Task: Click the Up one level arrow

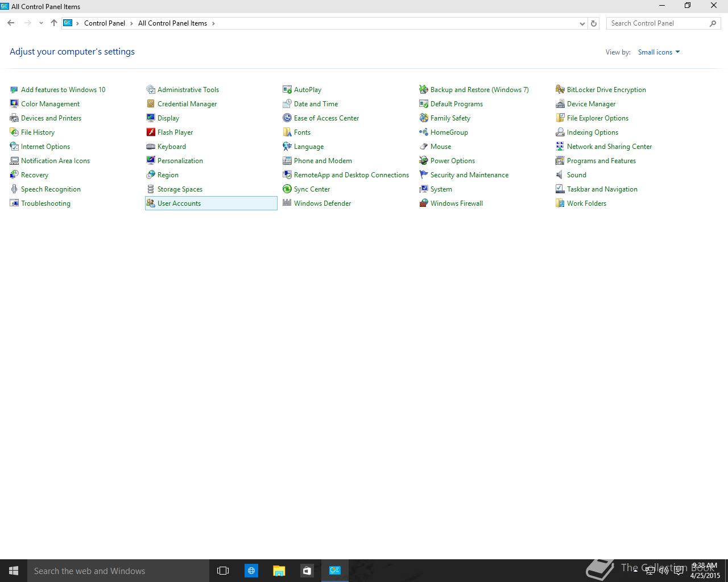Action: tap(54, 23)
